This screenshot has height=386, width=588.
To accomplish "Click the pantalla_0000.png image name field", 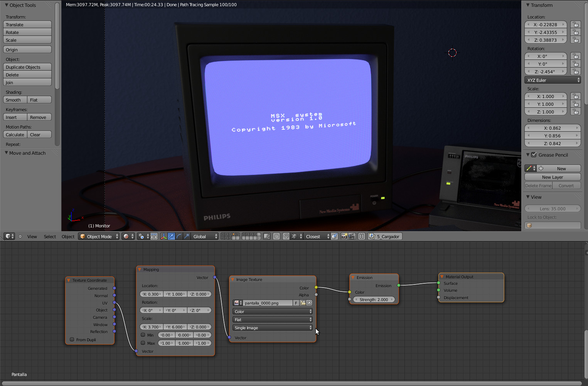I will pos(268,303).
